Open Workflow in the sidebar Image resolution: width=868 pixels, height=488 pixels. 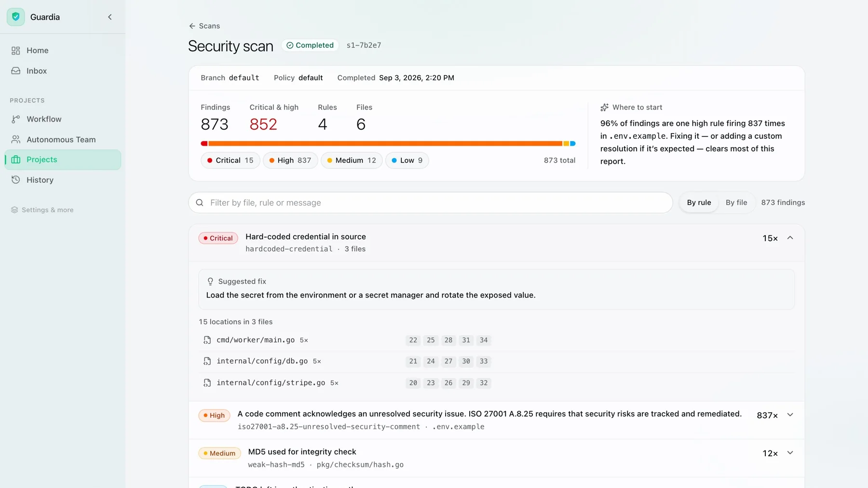(x=63, y=119)
